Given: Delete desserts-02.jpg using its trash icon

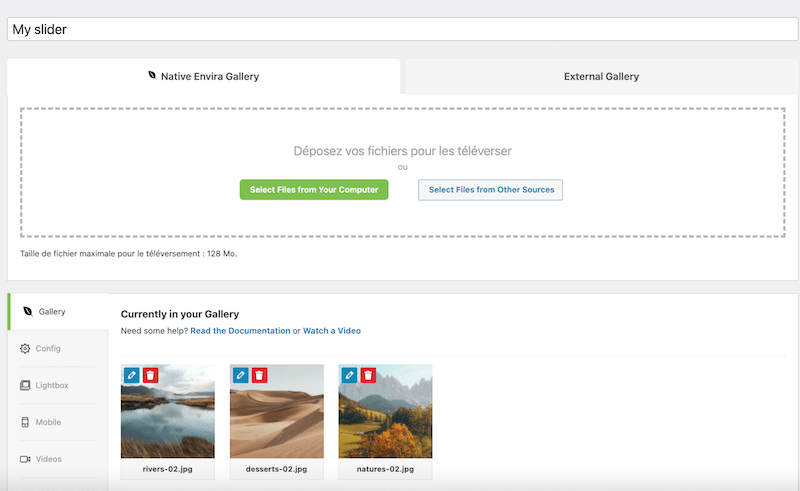Looking at the screenshot, I should [259, 375].
